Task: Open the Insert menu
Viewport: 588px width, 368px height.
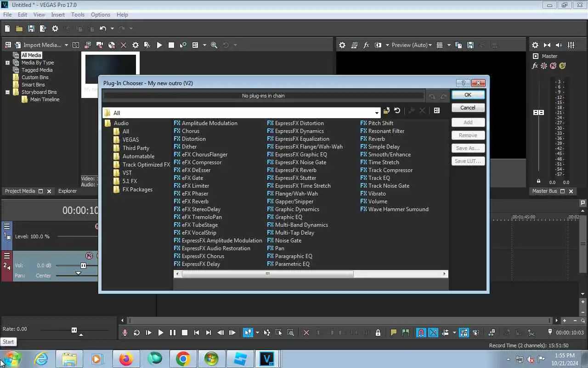Action: (x=58, y=15)
